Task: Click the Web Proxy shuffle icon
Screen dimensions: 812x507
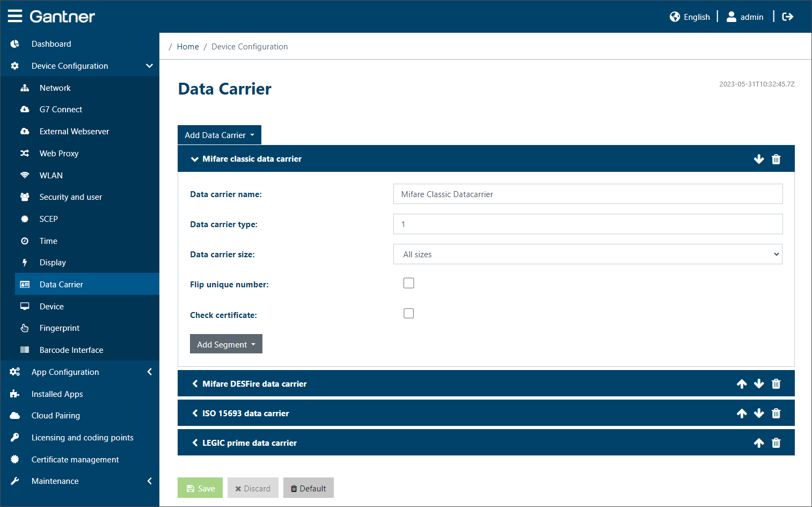Action: pyautogui.click(x=25, y=153)
